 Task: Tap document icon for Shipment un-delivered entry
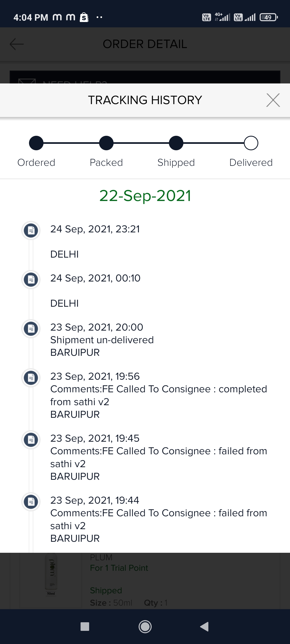click(31, 328)
